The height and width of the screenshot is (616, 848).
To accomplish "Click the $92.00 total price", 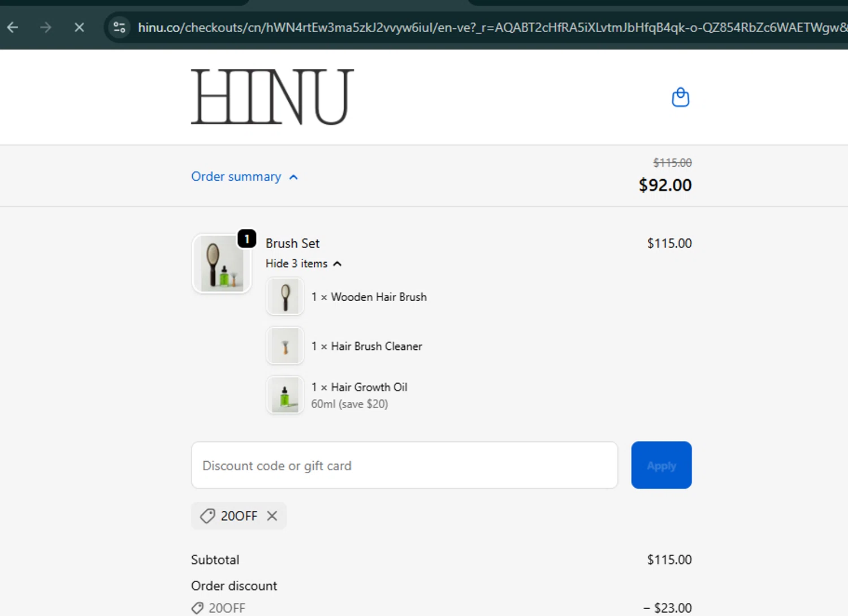I will pyautogui.click(x=665, y=185).
